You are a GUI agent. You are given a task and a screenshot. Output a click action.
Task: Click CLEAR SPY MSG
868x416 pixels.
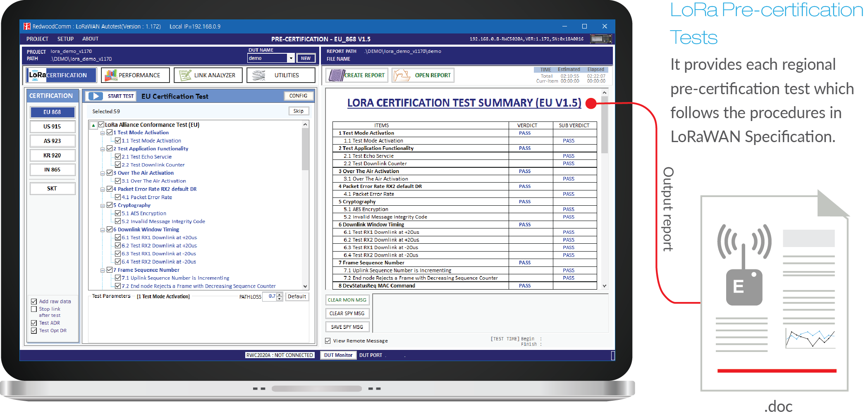[347, 314]
